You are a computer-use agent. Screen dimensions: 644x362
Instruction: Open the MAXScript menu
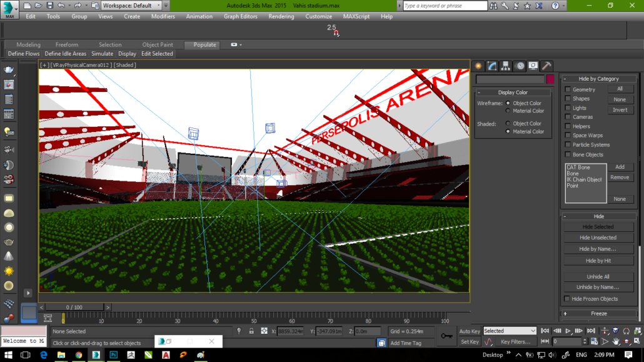point(356,16)
